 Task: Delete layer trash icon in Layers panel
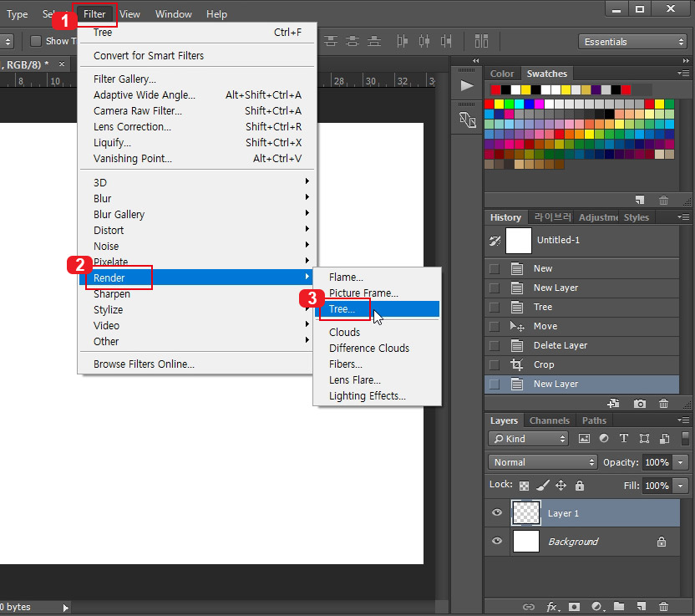(663, 606)
